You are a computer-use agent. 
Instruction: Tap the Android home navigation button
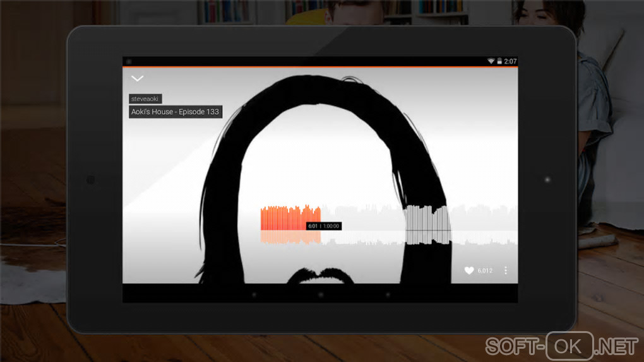click(321, 295)
